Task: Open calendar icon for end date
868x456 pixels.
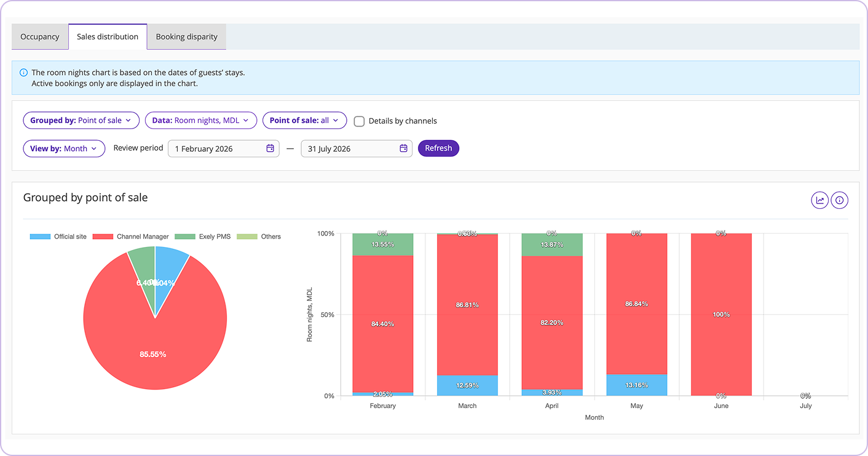Action: [403, 149]
